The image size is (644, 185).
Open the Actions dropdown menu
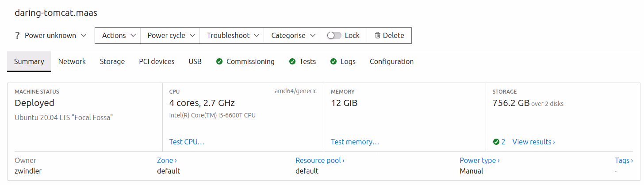point(118,35)
